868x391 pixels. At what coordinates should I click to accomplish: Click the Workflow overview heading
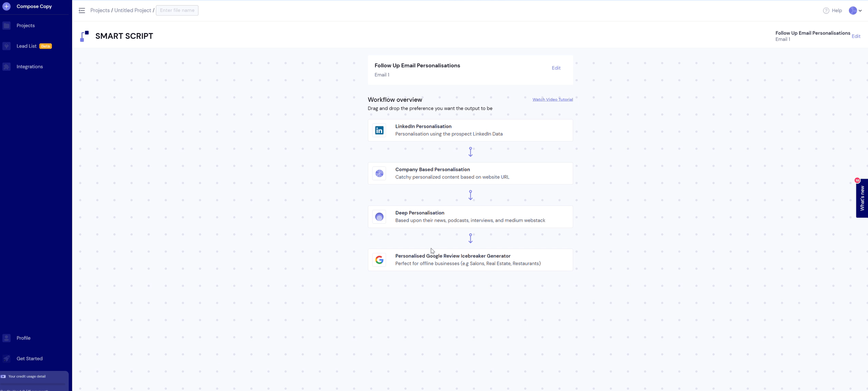point(395,100)
